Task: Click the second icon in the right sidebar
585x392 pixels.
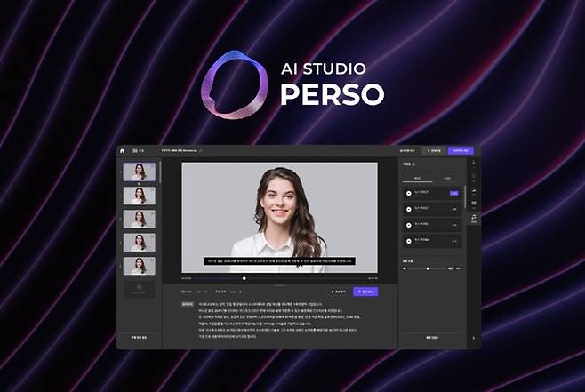Action: pyautogui.click(x=473, y=177)
